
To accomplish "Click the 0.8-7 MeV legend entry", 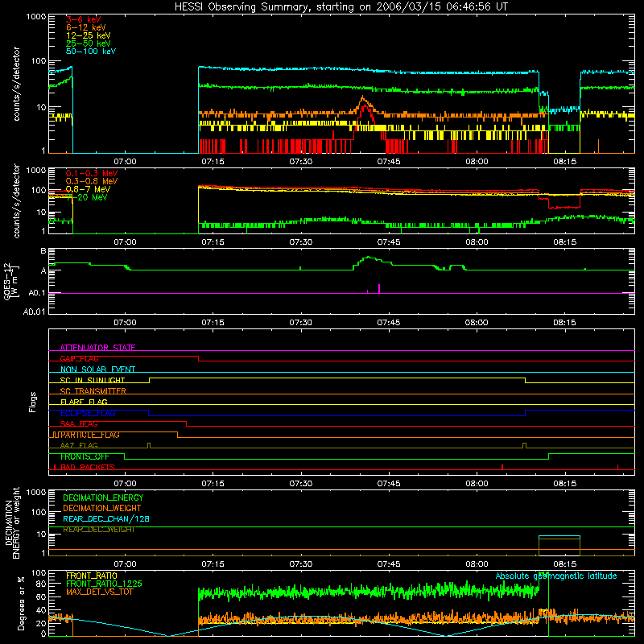I will (88, 189).
